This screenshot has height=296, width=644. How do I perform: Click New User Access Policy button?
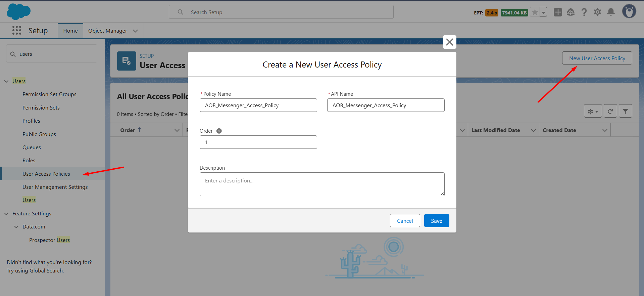pyautogui.click(x=597, y=58)
